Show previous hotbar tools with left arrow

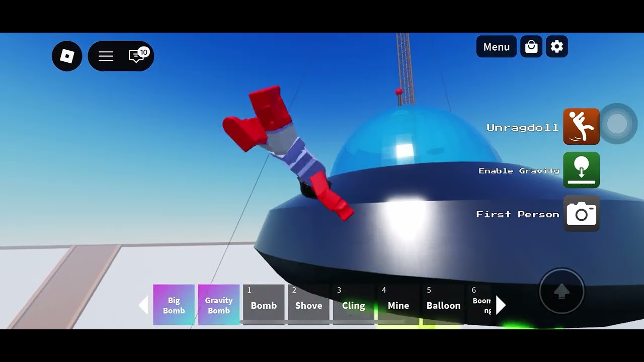click(x=144, y=305)
